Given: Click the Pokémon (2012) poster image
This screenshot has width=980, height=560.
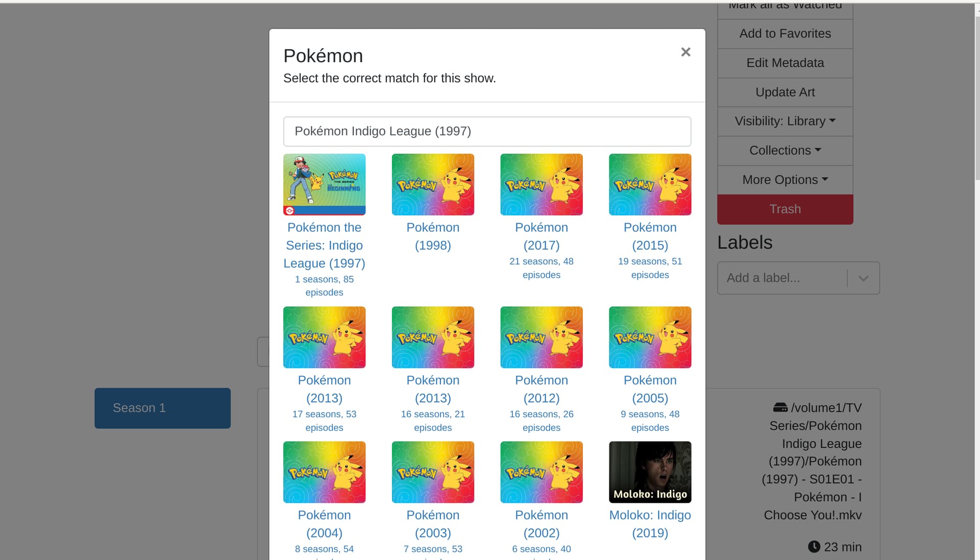Looking at the screenshot, I should click(541, 337).
